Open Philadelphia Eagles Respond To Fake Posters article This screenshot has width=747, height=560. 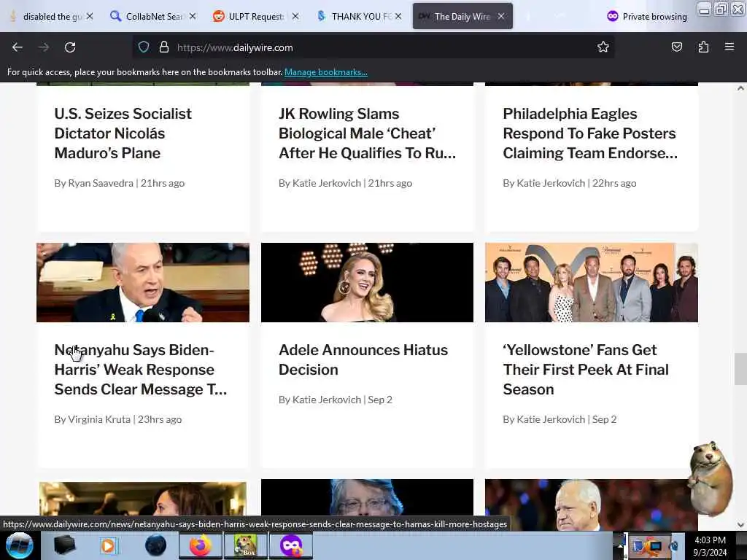tap(590, 133)
